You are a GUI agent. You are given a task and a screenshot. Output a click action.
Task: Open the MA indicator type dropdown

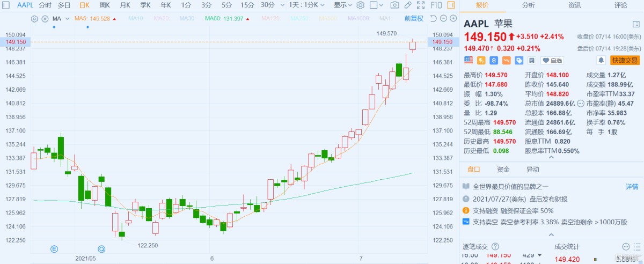click(x=60, y=19)
